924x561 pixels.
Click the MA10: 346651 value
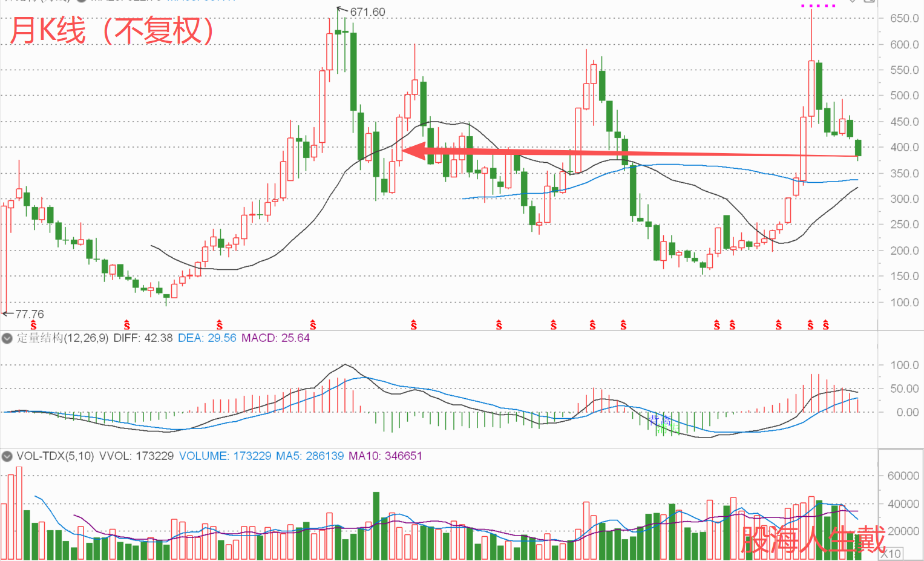385,456
